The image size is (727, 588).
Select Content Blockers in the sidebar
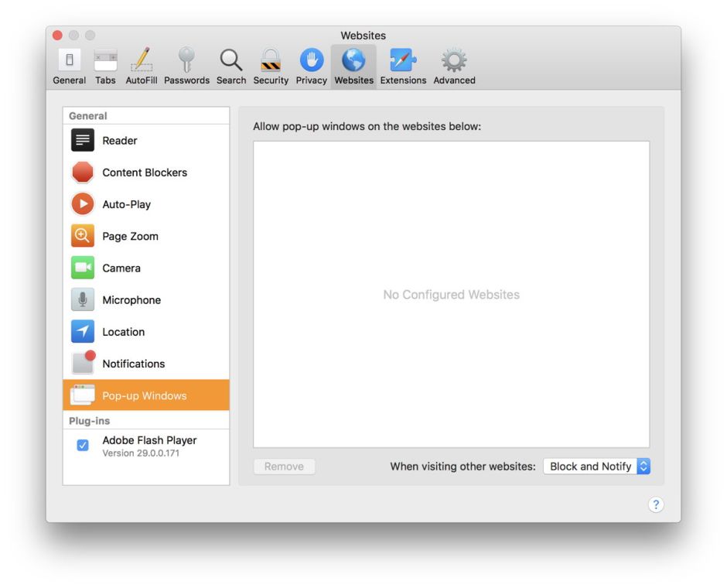point(145,173)
